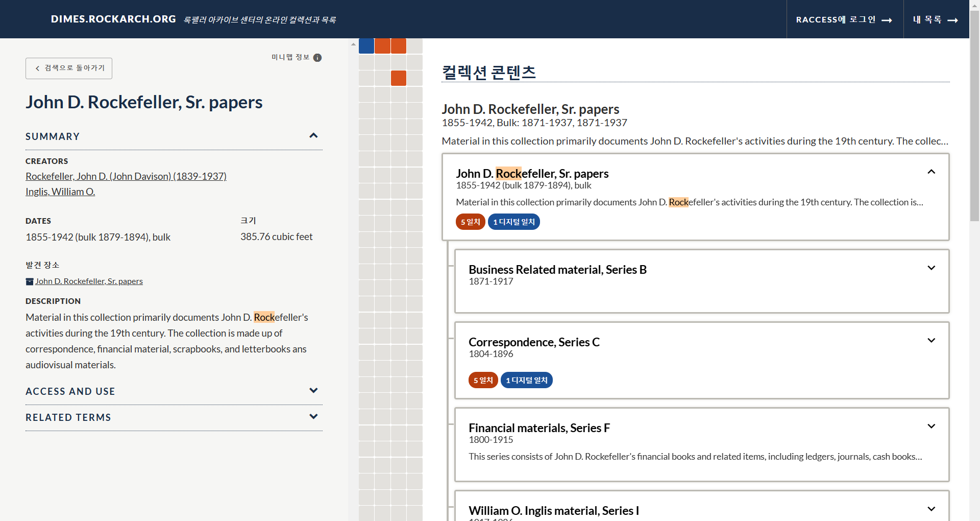
Task: Open Rockefeller, John D. creator link
Action: pyautogui.click(x=126, y=176)
